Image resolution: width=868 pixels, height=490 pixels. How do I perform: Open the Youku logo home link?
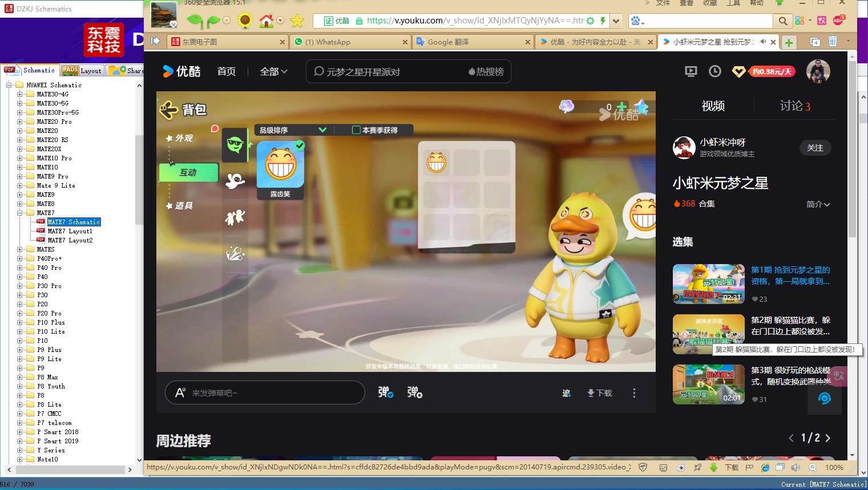[x=181, y=71]
